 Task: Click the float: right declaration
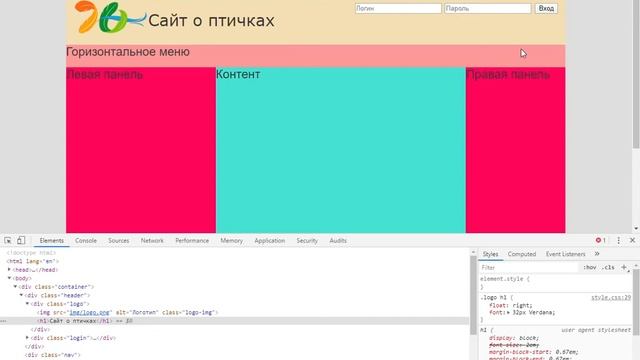(x=510, y=305)
